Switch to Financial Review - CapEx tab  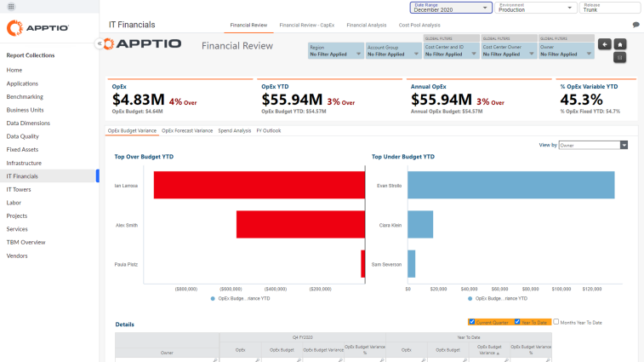pyautogui.click(x=307, y=25)
